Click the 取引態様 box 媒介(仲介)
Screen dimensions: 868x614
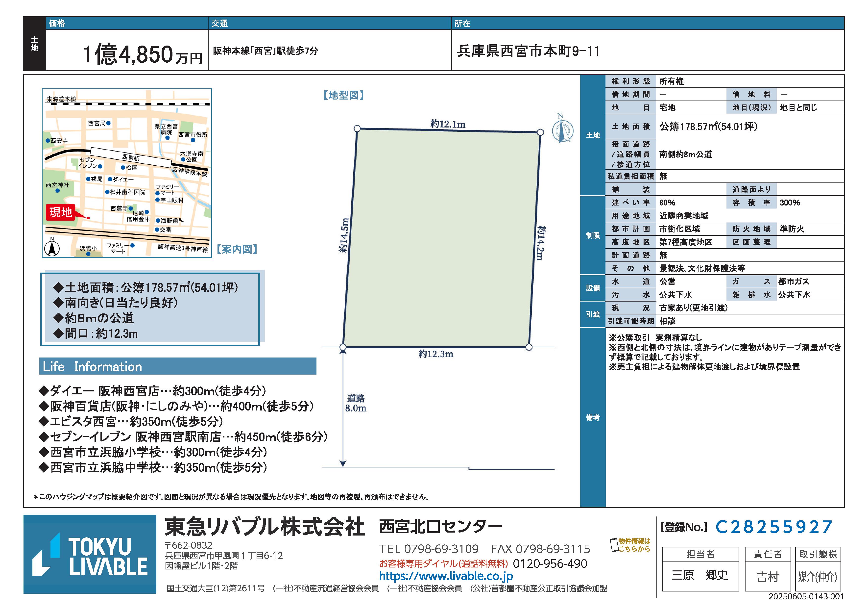click(817, 577)
